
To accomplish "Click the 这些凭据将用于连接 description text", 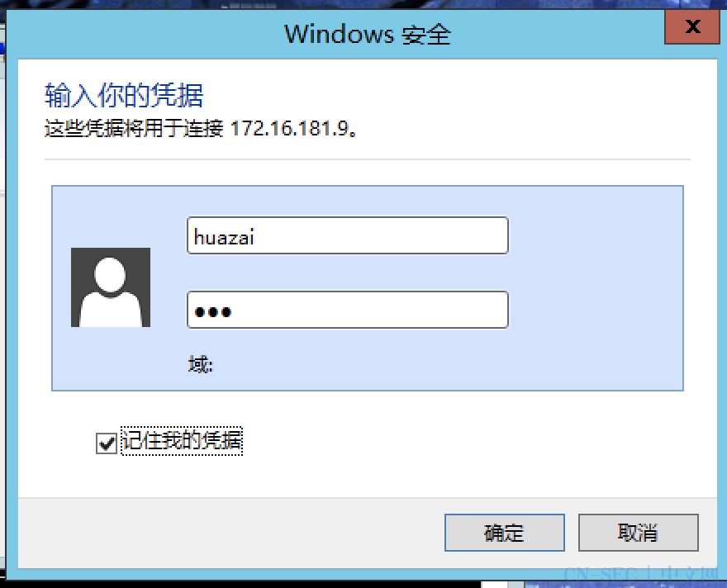I will (x=134, y=128).
